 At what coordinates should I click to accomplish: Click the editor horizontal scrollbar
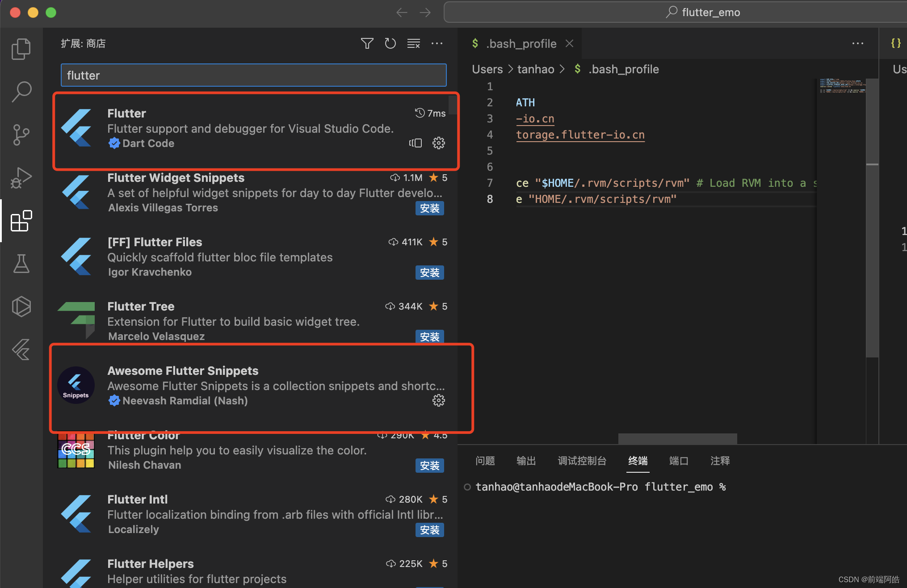677,439
